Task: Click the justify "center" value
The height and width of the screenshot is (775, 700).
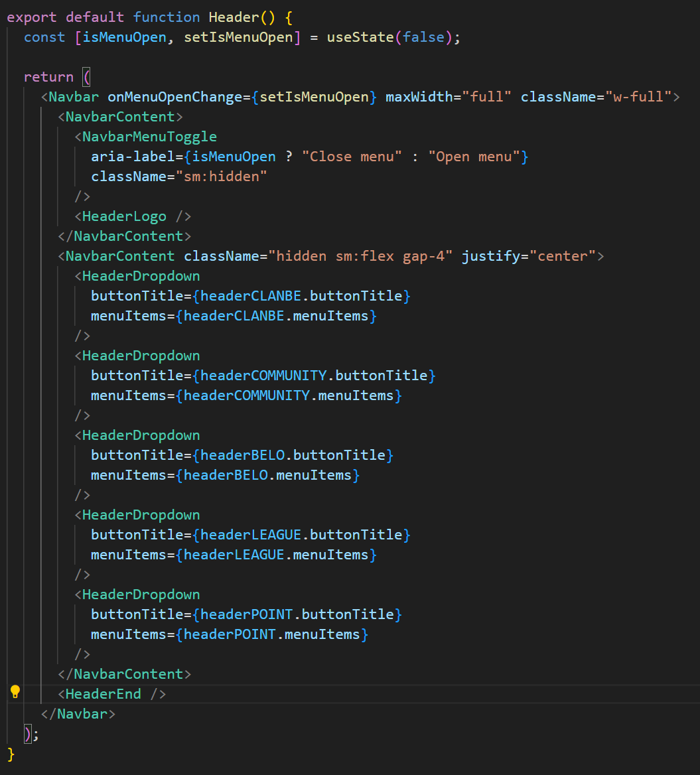Action: [563, 256]
